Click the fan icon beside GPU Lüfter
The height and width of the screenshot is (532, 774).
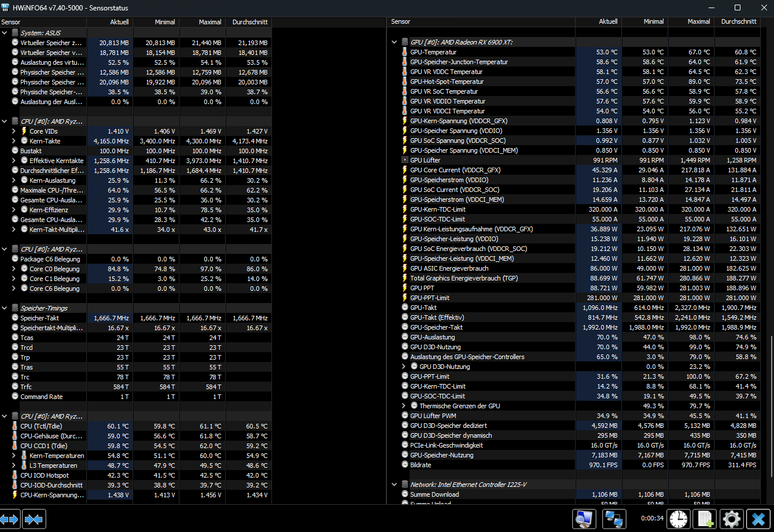click(x=405, y=160)
